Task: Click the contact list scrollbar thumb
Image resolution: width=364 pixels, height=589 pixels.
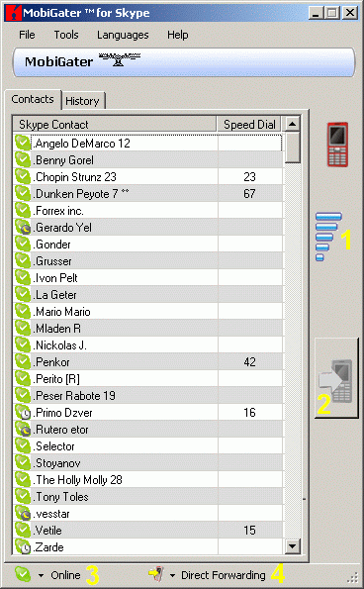Action: (x=292, y=147)
